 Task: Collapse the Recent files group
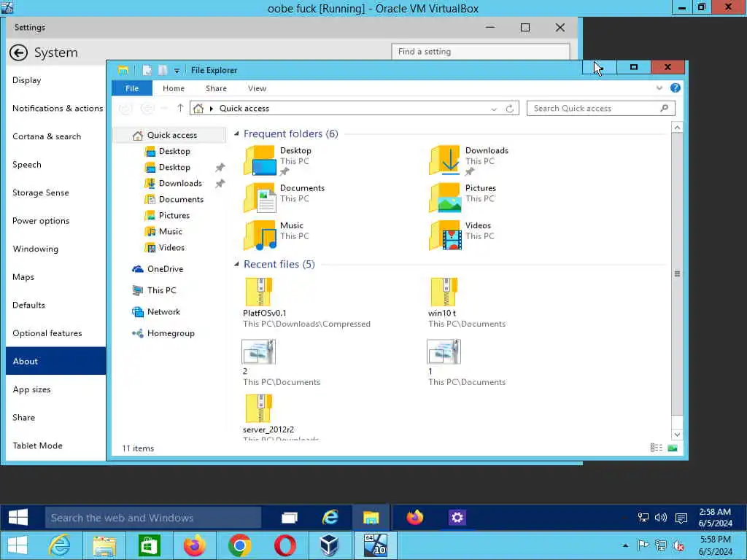(236, 264)
